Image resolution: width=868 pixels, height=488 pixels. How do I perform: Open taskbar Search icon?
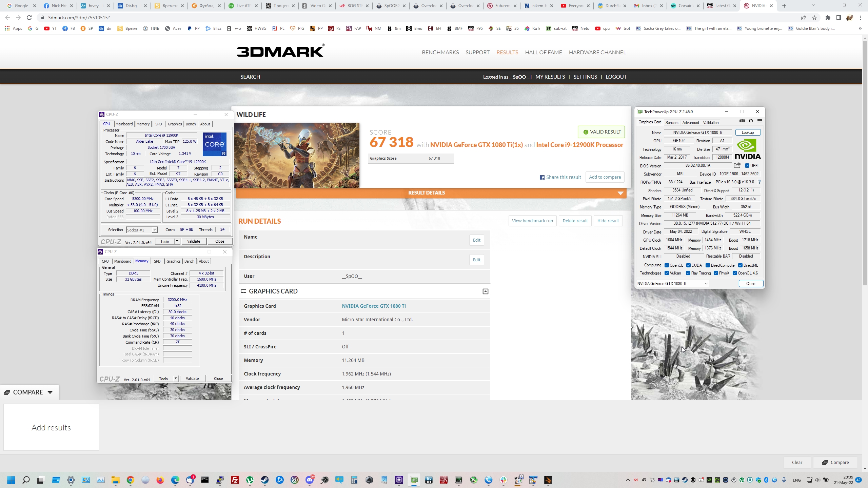click(26, 480)
